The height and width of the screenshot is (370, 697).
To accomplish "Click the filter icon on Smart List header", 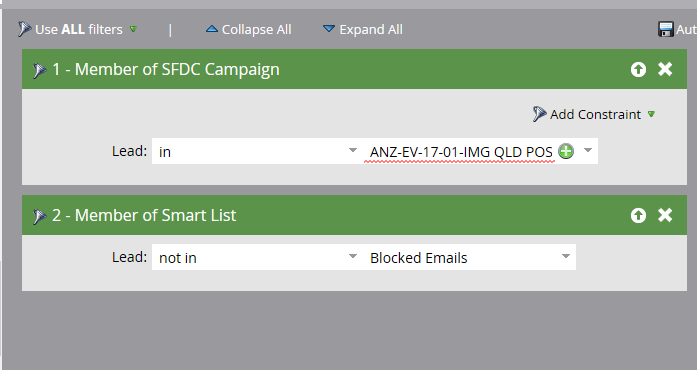I will click(x=39, y=216).
